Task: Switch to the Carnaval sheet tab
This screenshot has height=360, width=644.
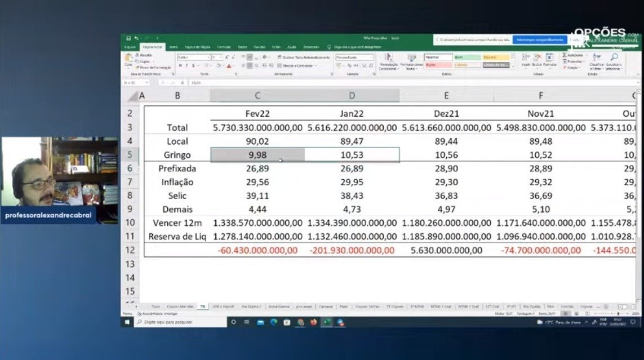Action: coord(326,306)
